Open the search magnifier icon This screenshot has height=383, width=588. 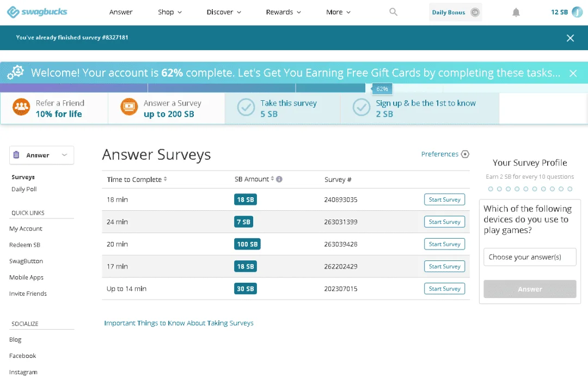pyautogui.click(x=393, y=12)
